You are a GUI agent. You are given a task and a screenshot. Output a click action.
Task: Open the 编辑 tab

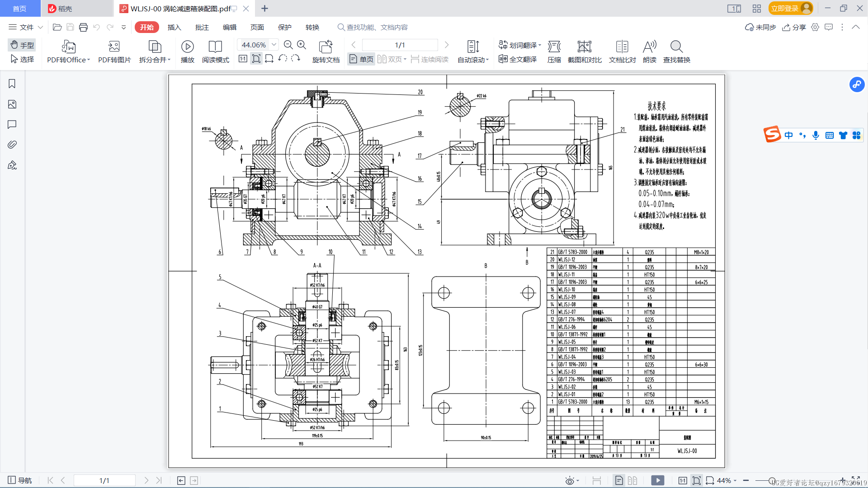(x=229, y=27)
